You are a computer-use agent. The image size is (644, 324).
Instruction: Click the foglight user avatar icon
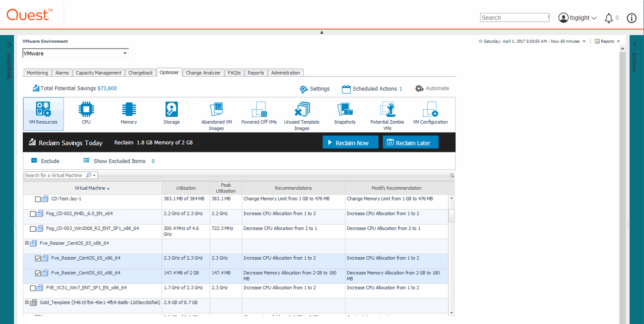[x=563, y=18]
